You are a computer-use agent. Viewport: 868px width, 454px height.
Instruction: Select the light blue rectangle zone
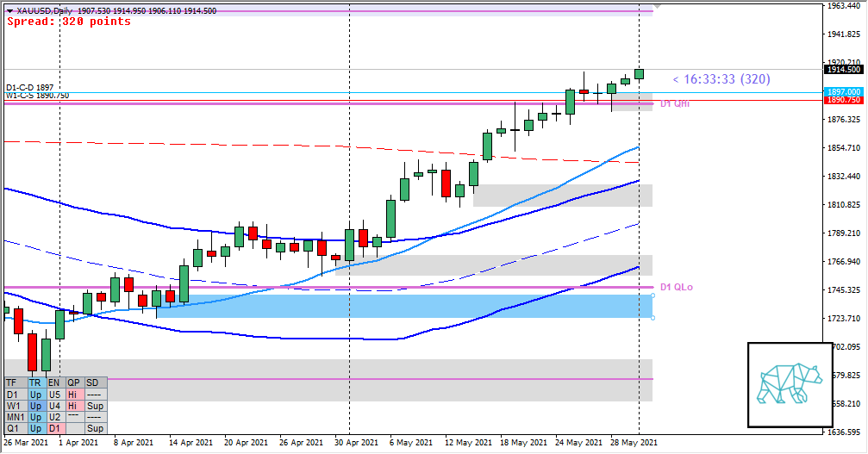point(405,306)
